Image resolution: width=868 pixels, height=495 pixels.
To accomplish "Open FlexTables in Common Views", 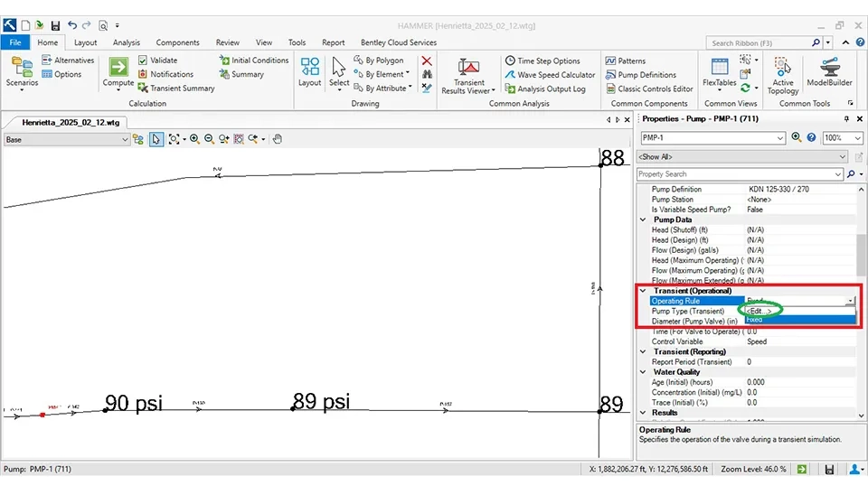I will 720,71.
